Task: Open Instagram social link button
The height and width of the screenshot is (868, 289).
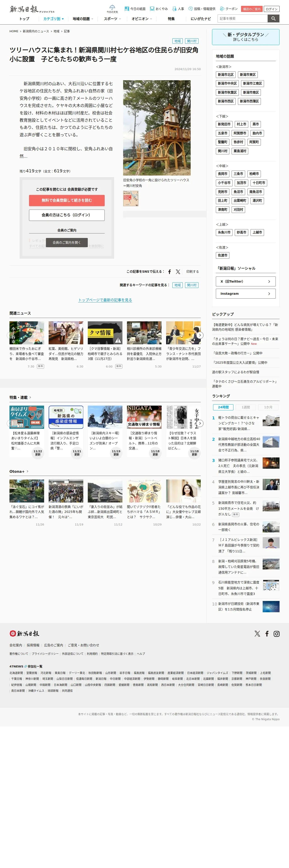Action: (x=246, y=293)
